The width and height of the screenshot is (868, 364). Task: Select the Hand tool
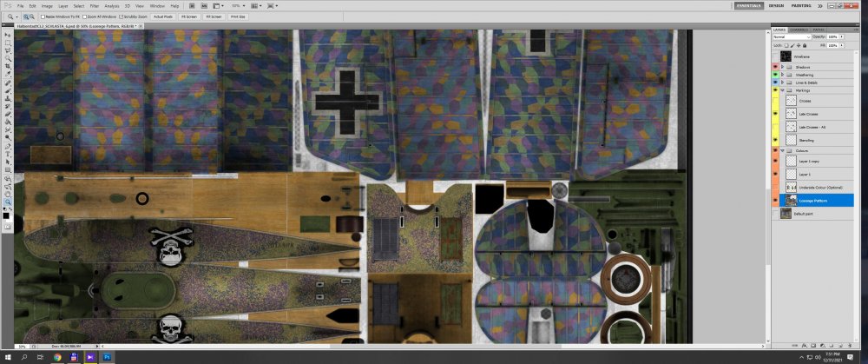8,195
